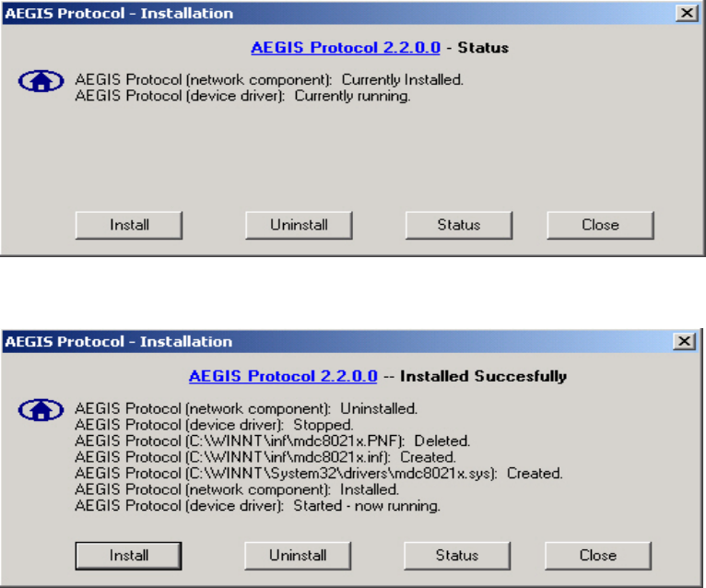Select the mdc8021x.PNF 'Deleted.' line
Screen dimensions: 706x588
(273, 441)
